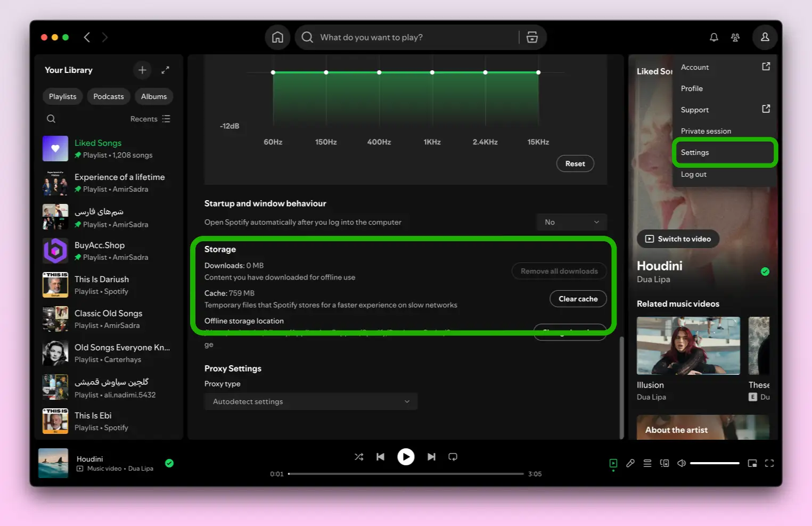This screenshot has width=812, height=526.
Task: Open the miniplayer icon
Action: coord(752,463)
